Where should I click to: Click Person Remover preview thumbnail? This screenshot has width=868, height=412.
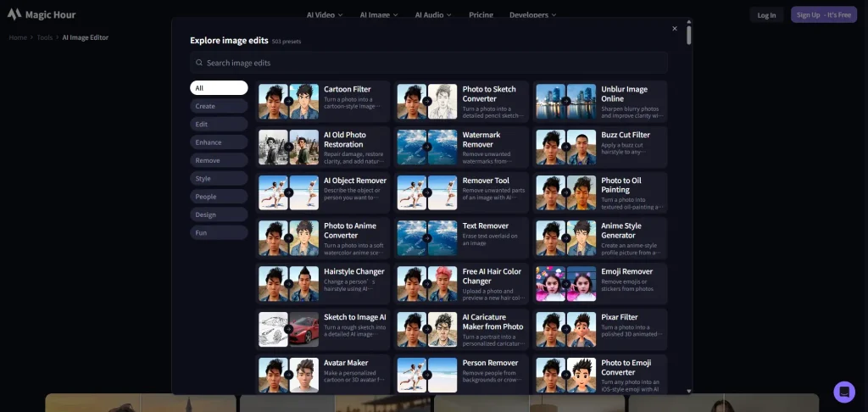pyautogui.click(x=427, y=375)
